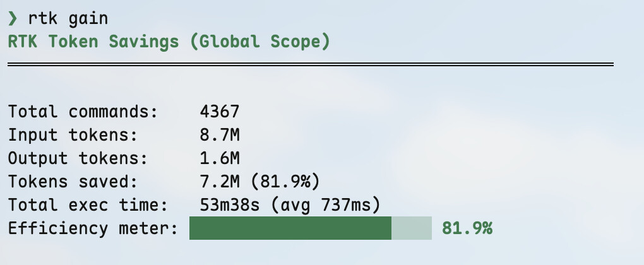Screen dimensions: 644x265
Task: Click the 'rtk gain' command text
Action: [x=68, y=20]
